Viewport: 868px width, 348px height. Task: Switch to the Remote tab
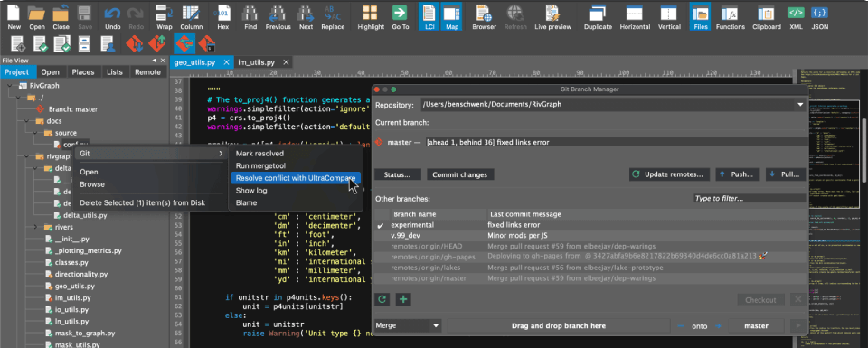tap(147, 72)
